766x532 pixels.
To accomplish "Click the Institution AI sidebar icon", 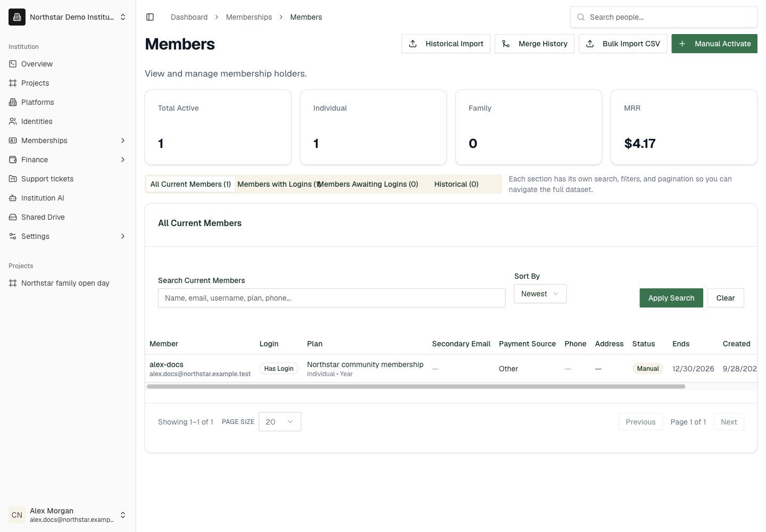I will pos(13,198).
